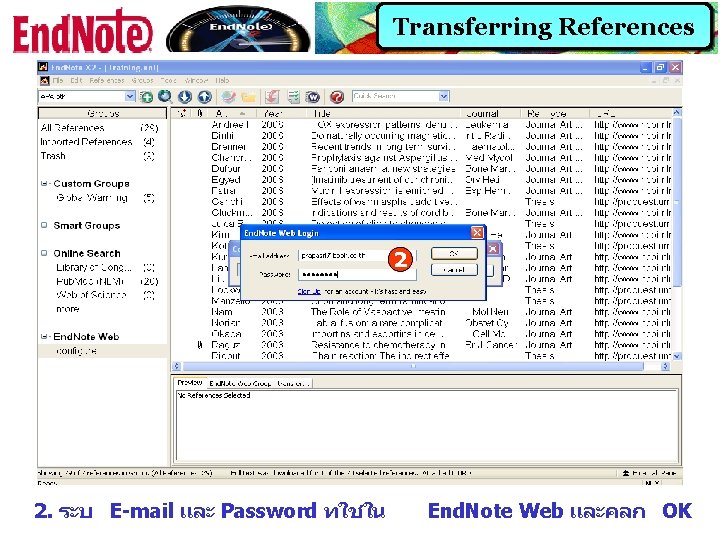Image resolution: width=720 pixels, height=540 pixels.
Task: Click the blue down-arrow Import toolbar icon
Action: coord(185,96)
